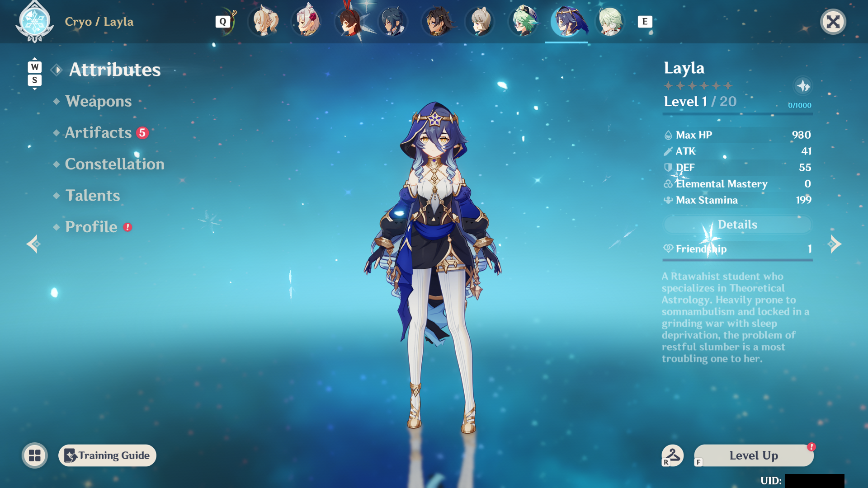Screen dimensions: 868x488
Task: Click the Max HP droplet icon
Action: coord(668,135)
